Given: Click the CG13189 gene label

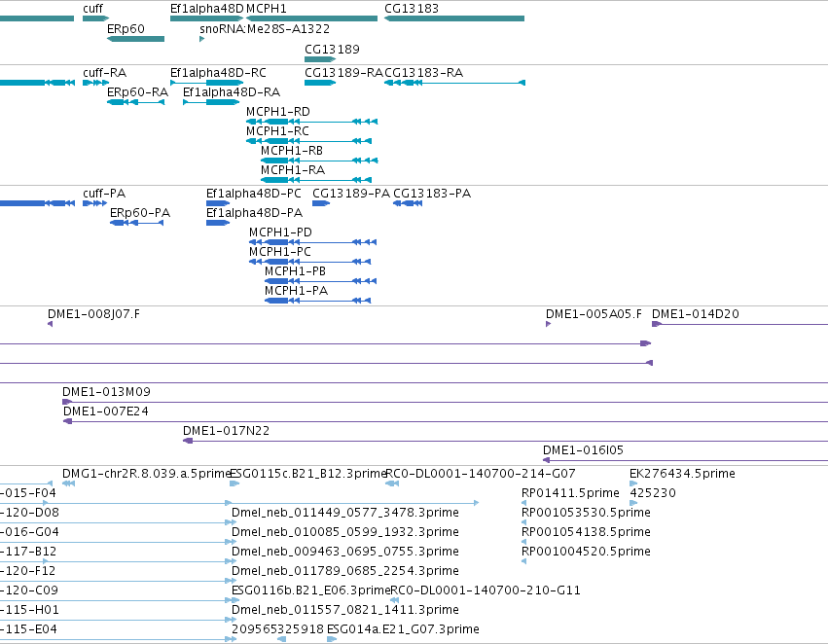Looking at the screenshot, I should (x=332, y=49).
